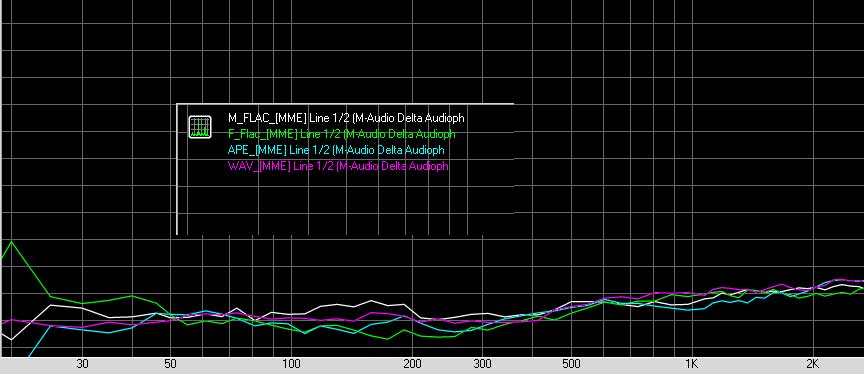The height and width of the screenshot is (374, 864).
Task: Select the white M_FLAC_[MME] legend entry
Action: click(346, 118)
